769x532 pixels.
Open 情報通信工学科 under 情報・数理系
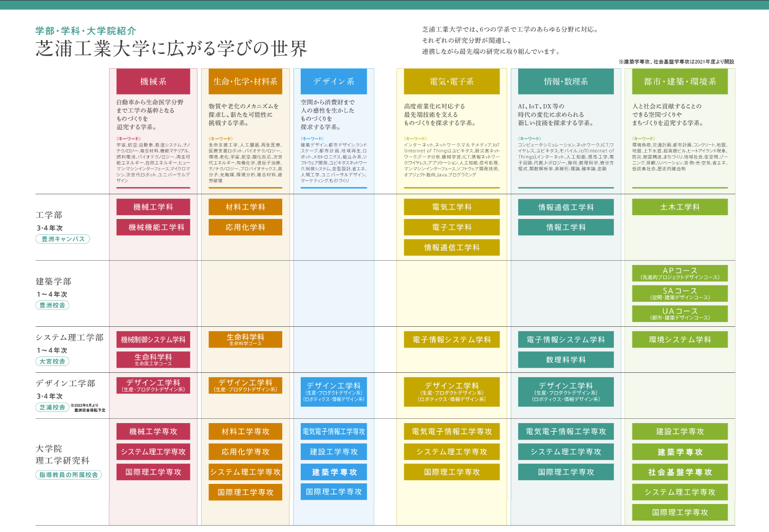coord(566,207)
